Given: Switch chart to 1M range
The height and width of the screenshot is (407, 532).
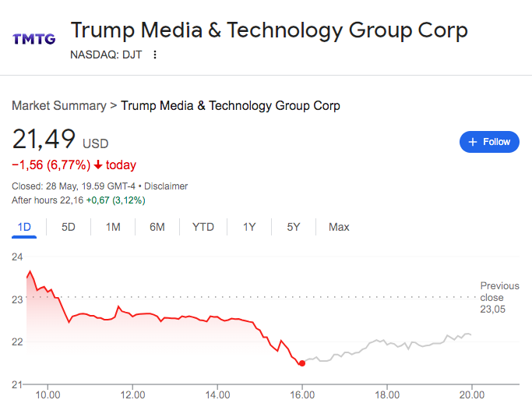Looking at the screenshot, I should pyautogui.click(x=113, y=227).
